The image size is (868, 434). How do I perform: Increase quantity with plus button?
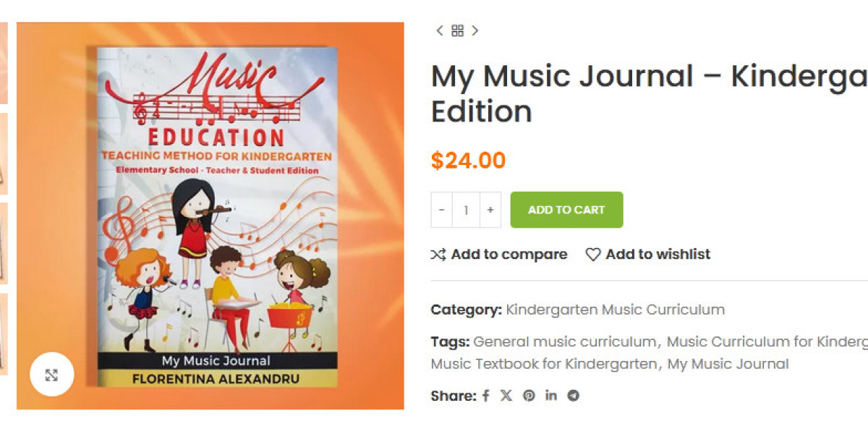tap(490, 210)
